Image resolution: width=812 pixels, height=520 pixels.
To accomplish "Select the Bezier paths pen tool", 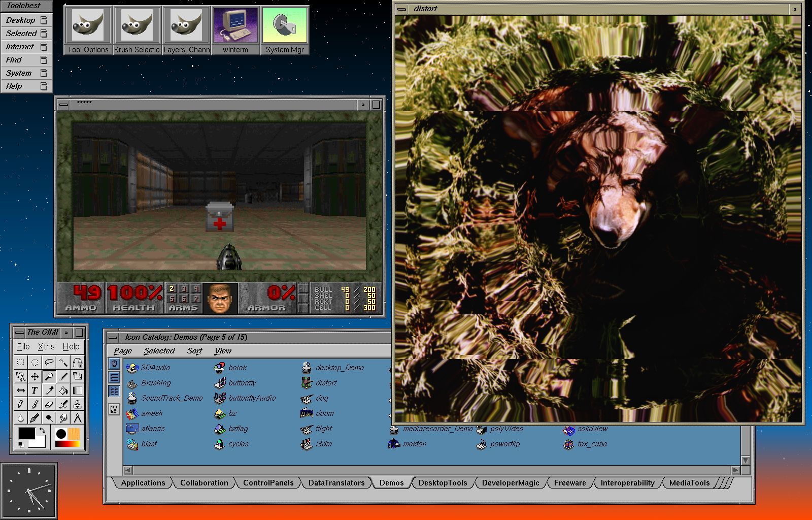I will [77, 362].
